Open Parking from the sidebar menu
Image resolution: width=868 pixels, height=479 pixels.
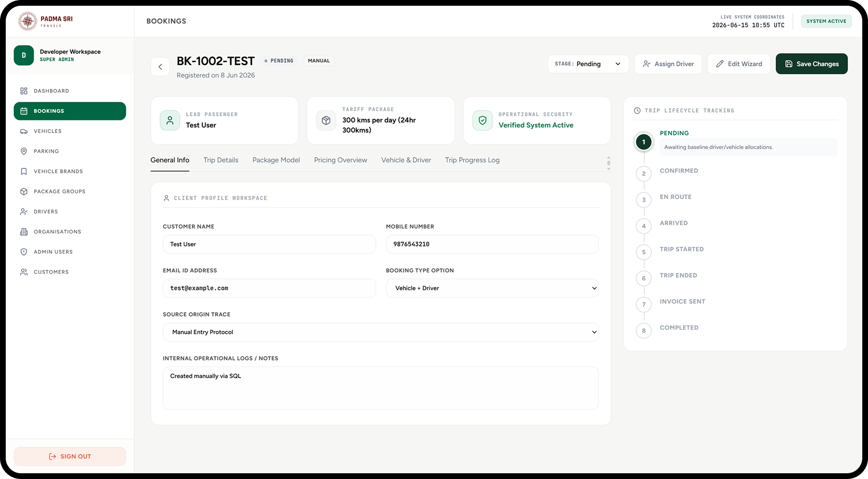70,151
